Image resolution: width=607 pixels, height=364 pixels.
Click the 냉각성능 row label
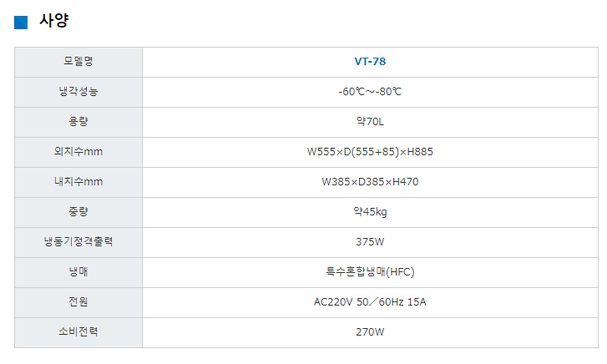(x=78, y=91)
